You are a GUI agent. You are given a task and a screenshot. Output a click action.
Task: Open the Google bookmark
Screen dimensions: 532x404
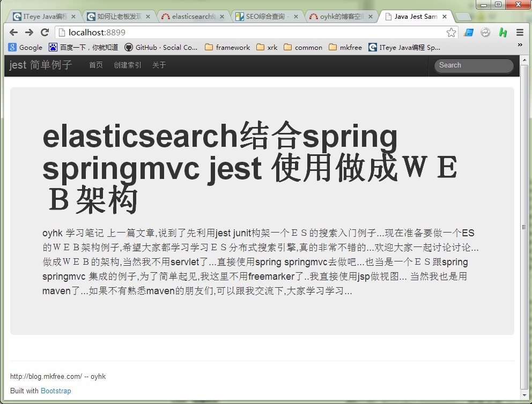click(x=25, y=48)
